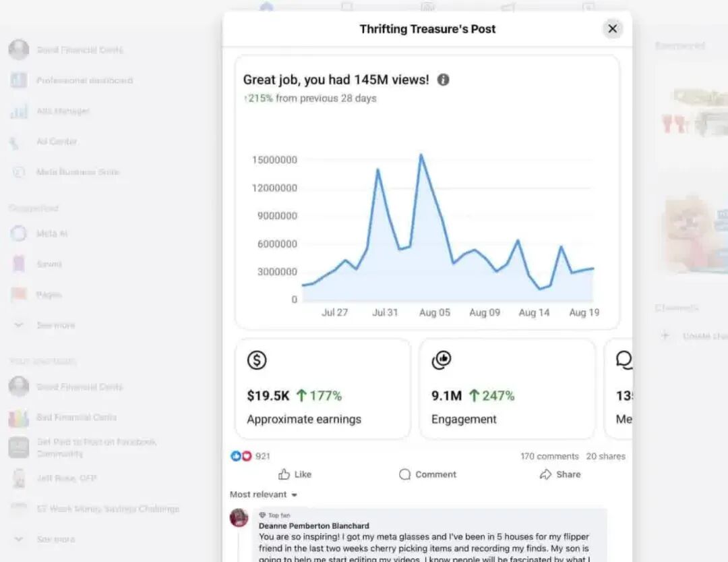Expand See more under Pages in sidebar
Image resolution: width=728 pixels, height=562 pixels.
click(56, 325)
